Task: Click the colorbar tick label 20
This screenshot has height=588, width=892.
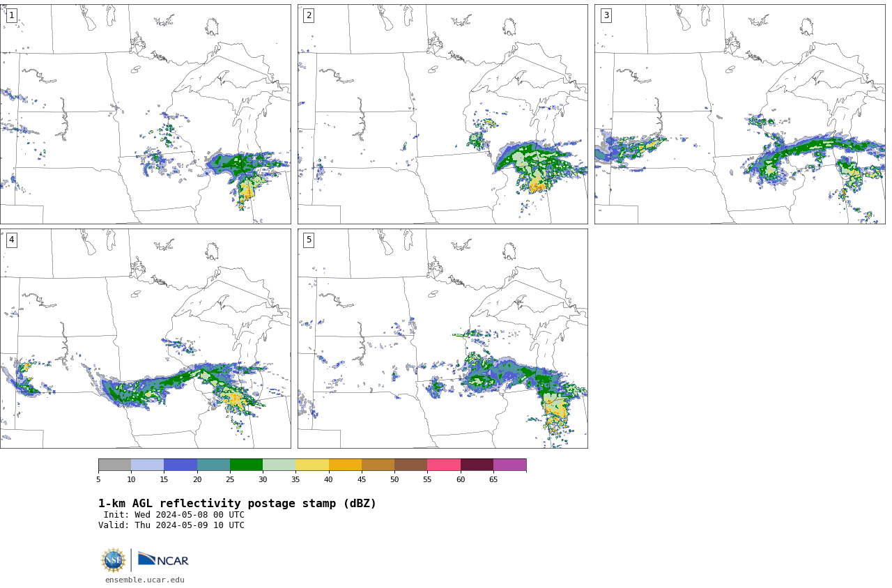Action: tap(197, 479)
